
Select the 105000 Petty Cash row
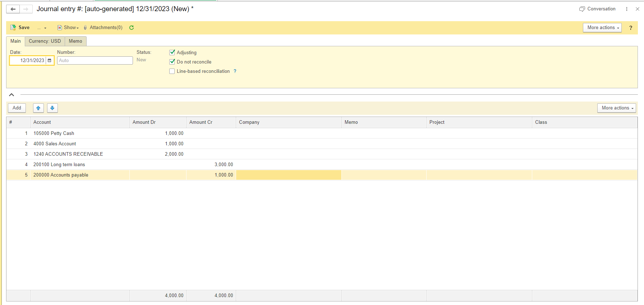(x=322, y=133)
